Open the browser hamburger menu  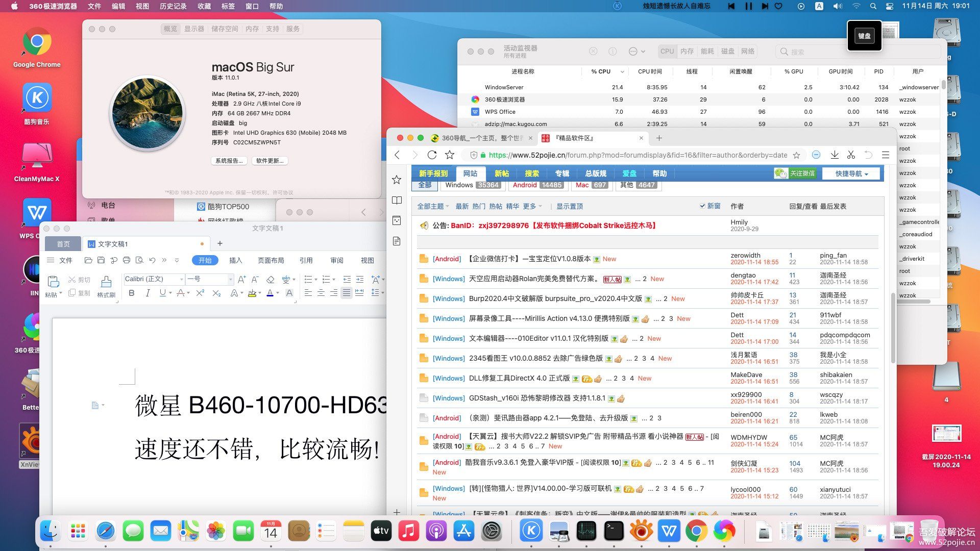point(886,155)
